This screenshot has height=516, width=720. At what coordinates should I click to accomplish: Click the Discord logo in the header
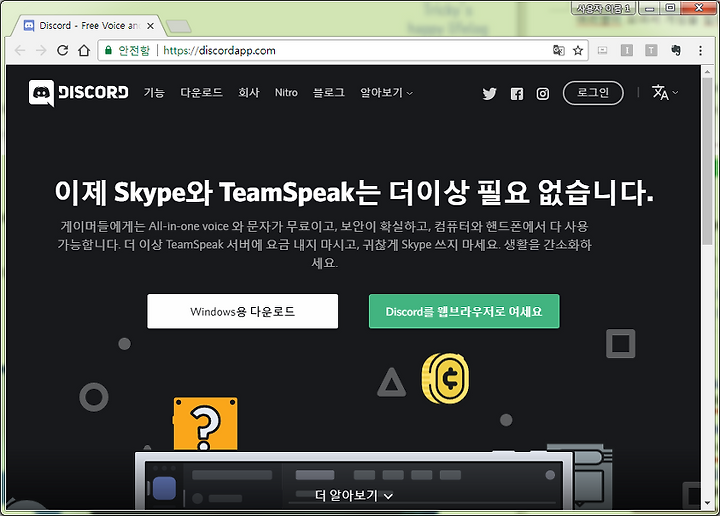tap(79, 93)
